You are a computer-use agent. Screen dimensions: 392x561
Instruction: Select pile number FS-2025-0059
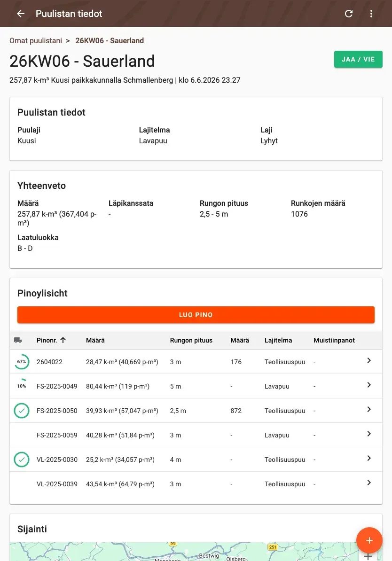[x=57, y=435]
